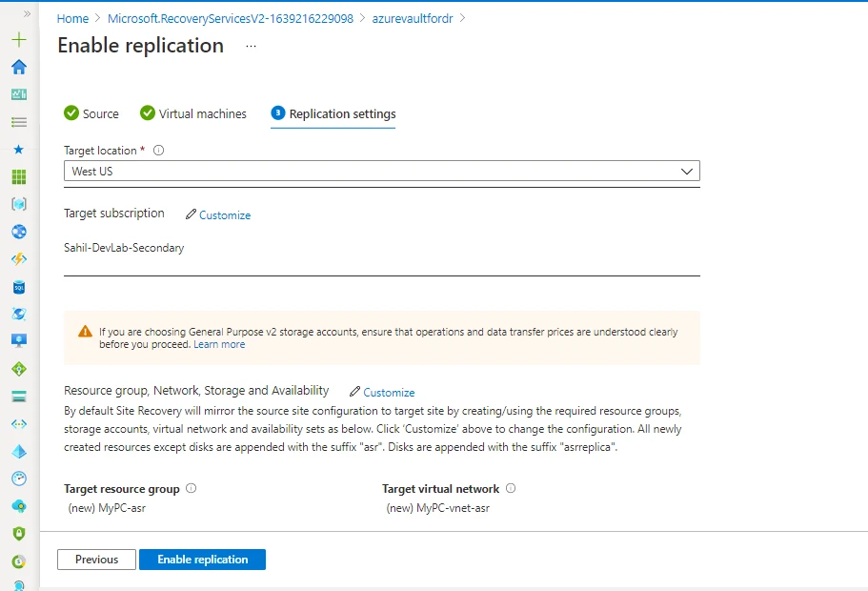Go to the Virtual machines step
Screen dimensions: 868x591
tap(192, 112)
